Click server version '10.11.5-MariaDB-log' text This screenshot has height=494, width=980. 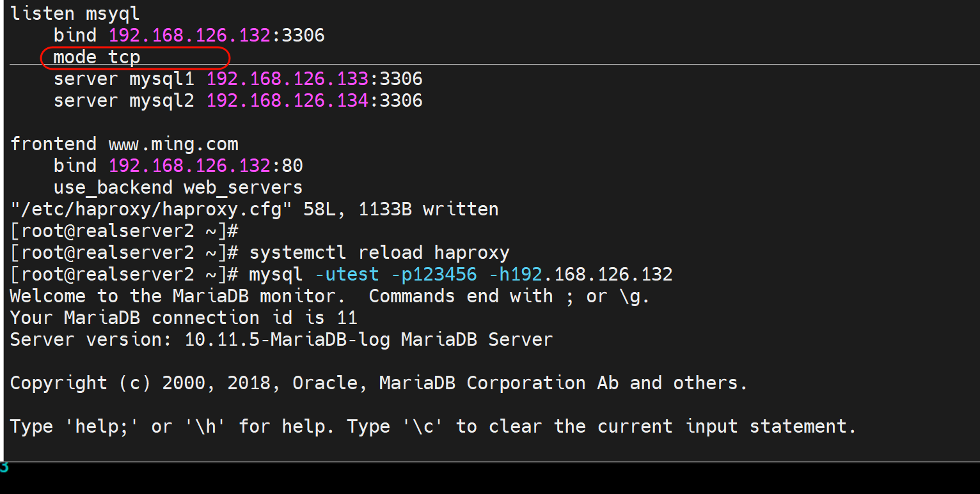[287, 340]
